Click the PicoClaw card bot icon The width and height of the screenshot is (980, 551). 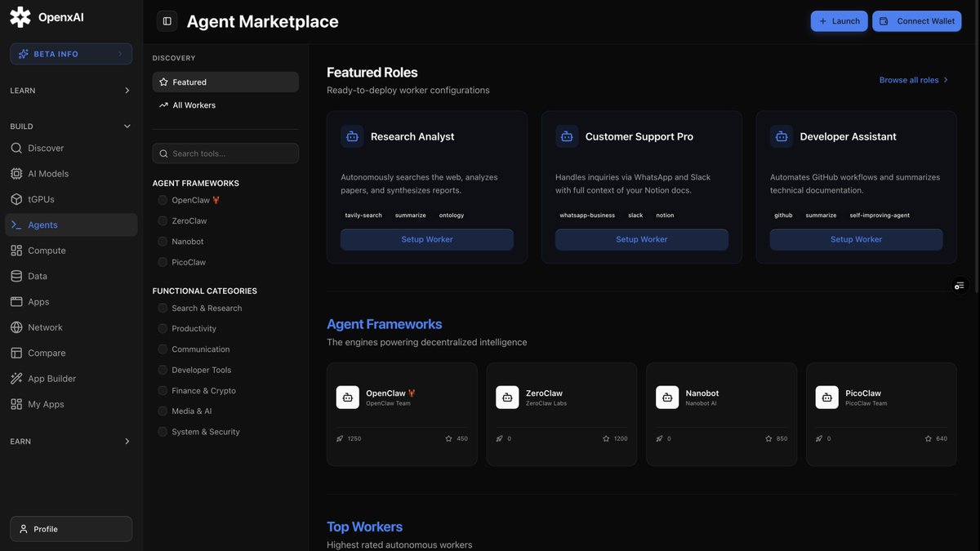[x=827, y=398]
